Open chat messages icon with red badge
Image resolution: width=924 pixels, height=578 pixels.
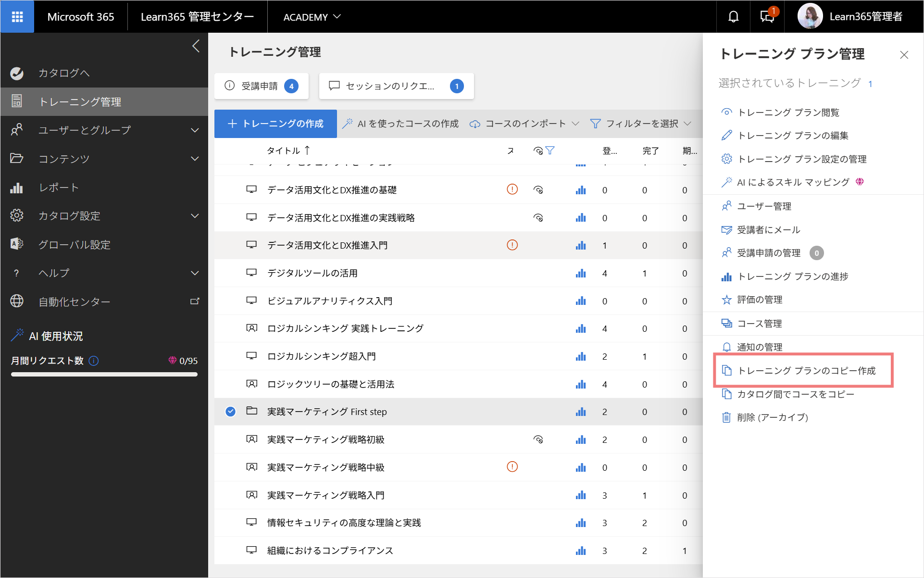[767, 17]
